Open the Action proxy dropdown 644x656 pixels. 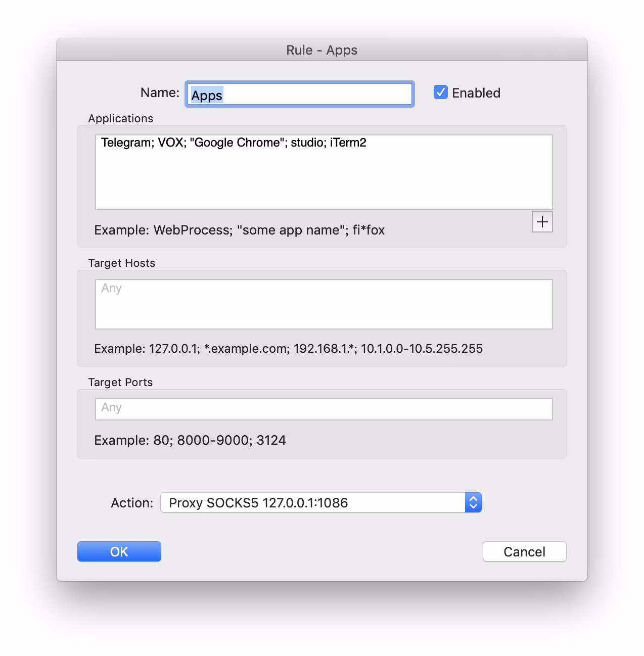pyautogui.click(x=313, y=503)
